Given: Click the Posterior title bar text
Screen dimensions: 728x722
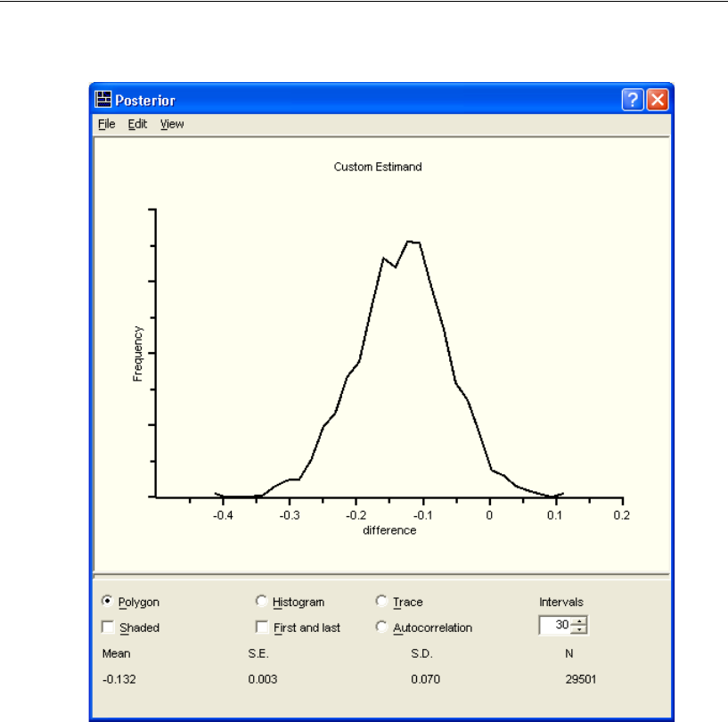Looking at the screenshot, I should pos(145,101).
